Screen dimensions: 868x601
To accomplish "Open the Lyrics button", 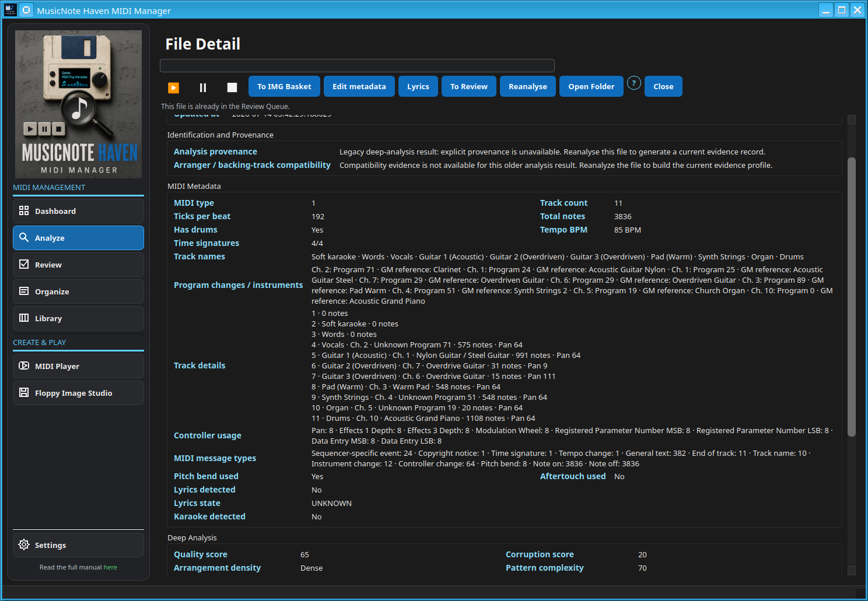I will point(418,86).
